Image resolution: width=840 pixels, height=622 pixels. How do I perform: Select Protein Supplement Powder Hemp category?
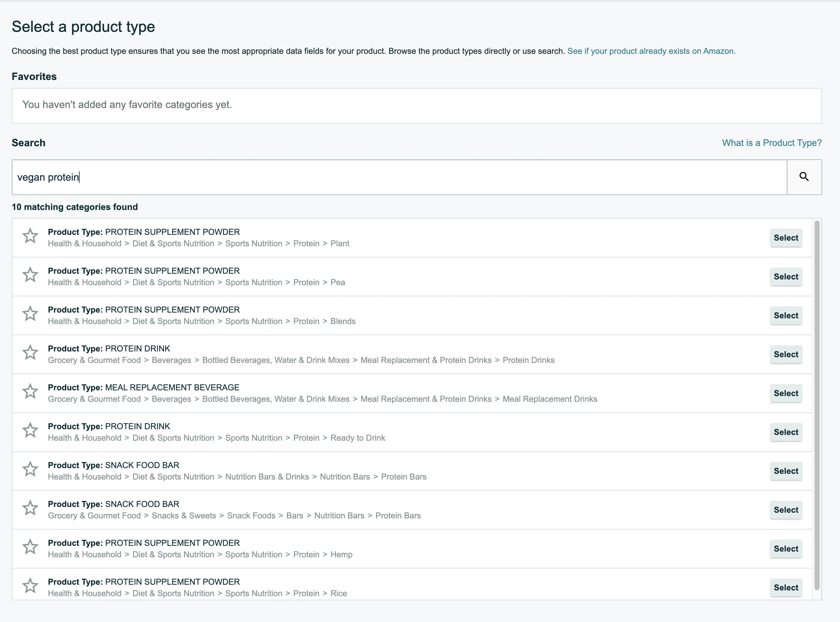[786, 549]
